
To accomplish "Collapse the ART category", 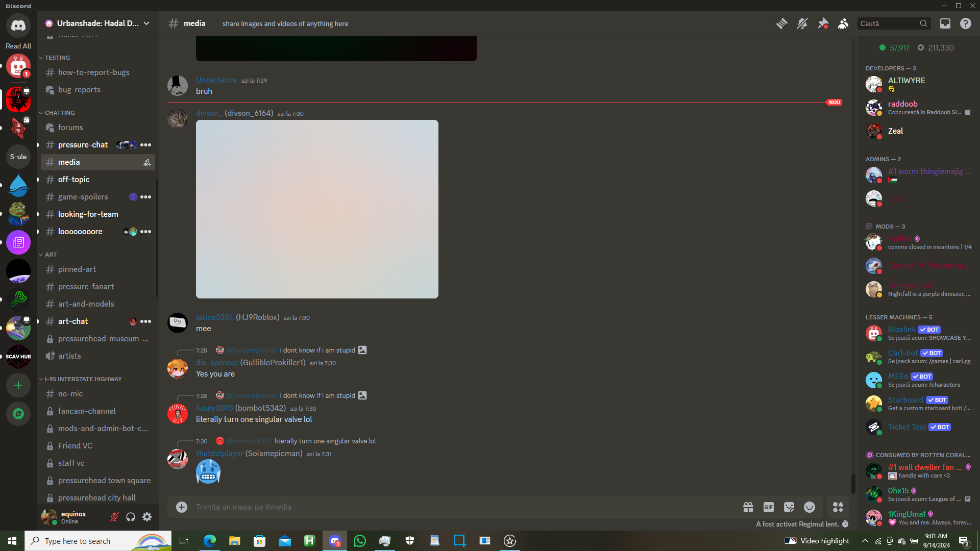I will tap(51, 255).
